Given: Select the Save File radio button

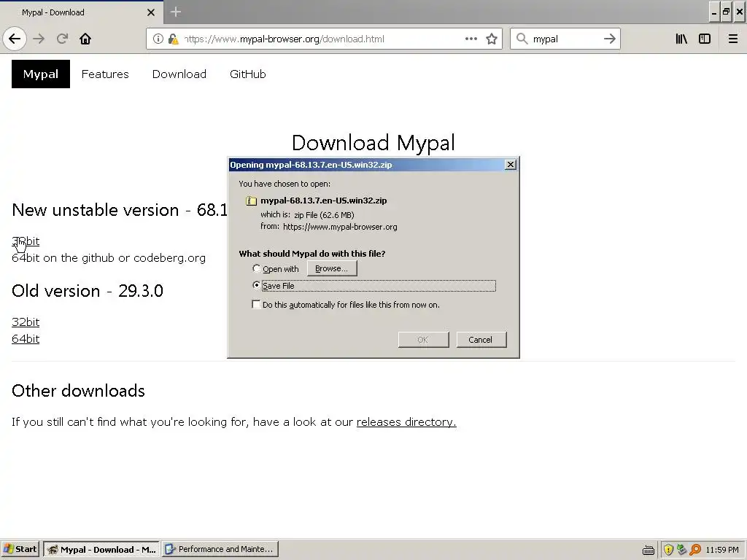Looking at the screenshot, I should coord(256,285).
